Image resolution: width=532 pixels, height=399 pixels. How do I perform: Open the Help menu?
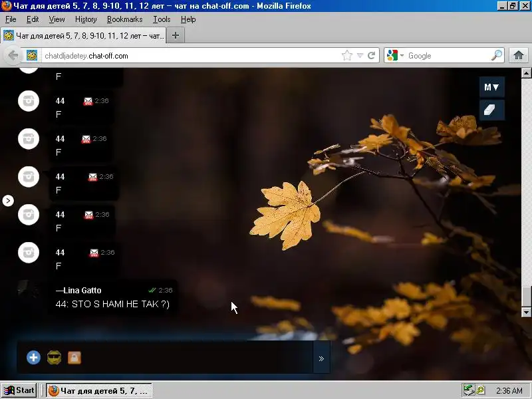[188, 19]
